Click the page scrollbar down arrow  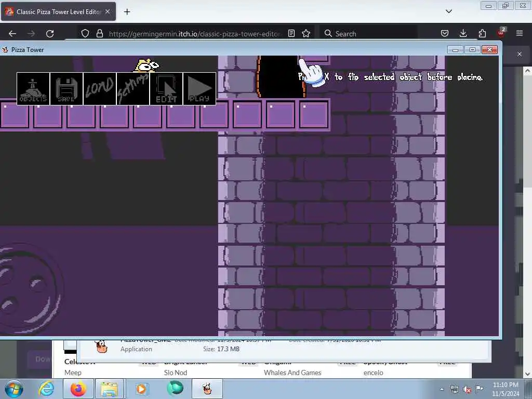pyautogui.click(x=528, y=374)
